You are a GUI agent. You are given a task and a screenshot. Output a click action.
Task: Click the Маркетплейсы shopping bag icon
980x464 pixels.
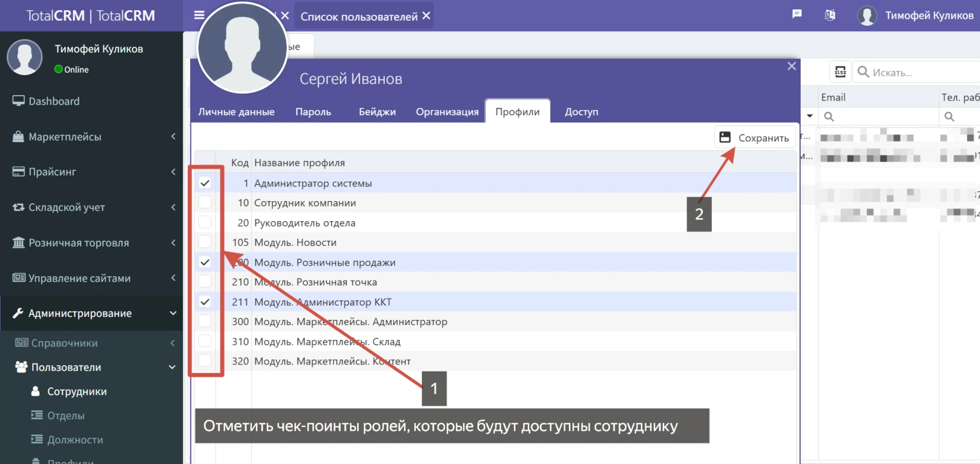point(18,137)
